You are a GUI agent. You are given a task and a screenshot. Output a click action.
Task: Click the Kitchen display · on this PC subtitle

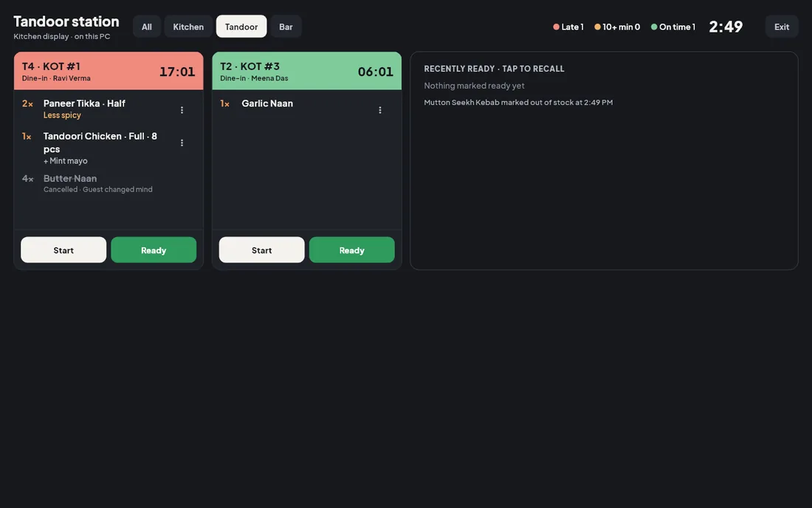coord(61,36)
